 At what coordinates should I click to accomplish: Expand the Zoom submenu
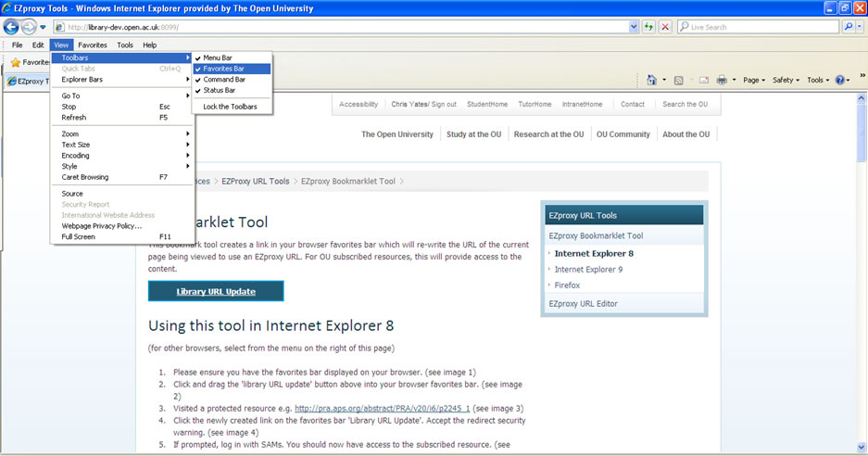121,133
